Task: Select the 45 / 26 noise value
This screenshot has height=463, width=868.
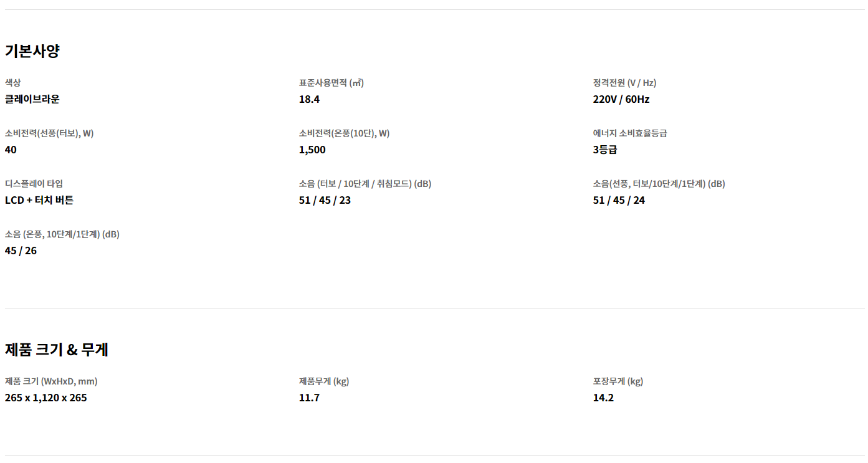Action: [x=21, y=251]
